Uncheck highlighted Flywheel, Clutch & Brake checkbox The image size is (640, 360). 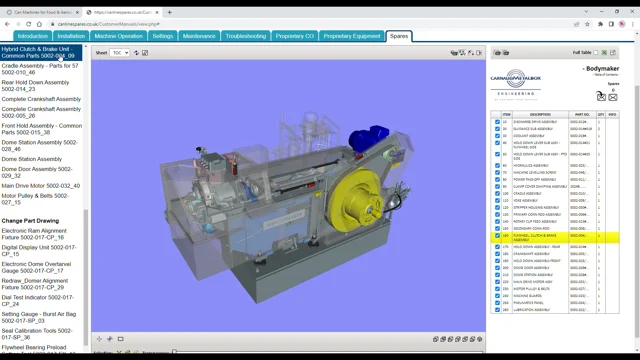497,236
